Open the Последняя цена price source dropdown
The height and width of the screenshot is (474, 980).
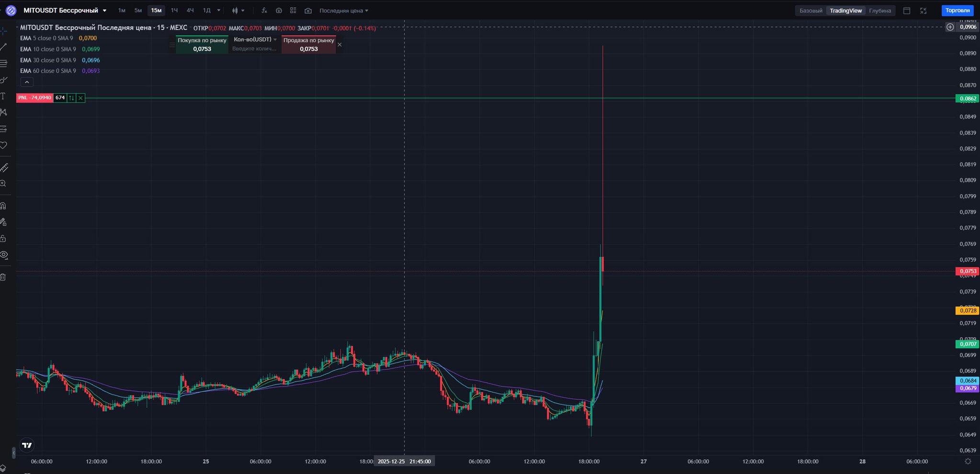click(x=344, y=11)
